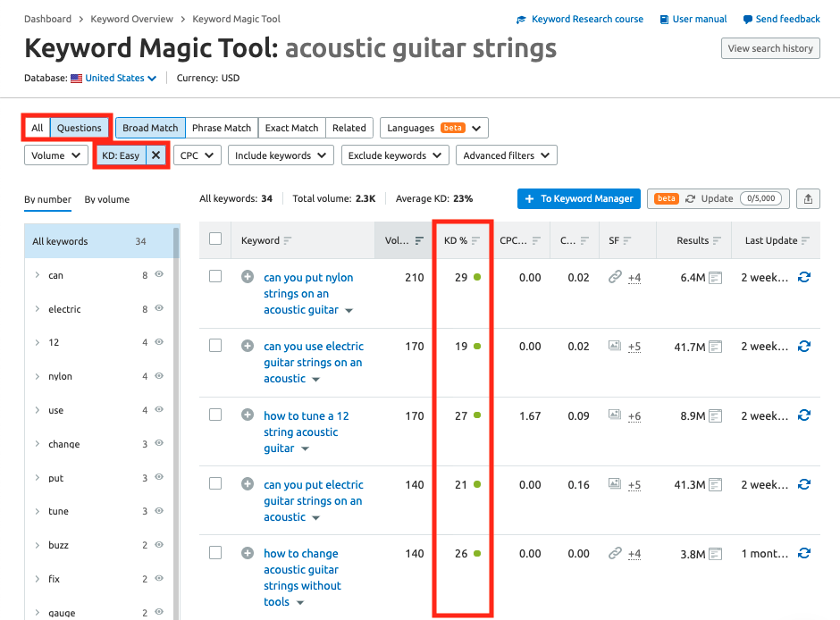Click plus icon beside 'how to tune a 12'
This screenshot has width=840, height=620.
tap(248, 415)
